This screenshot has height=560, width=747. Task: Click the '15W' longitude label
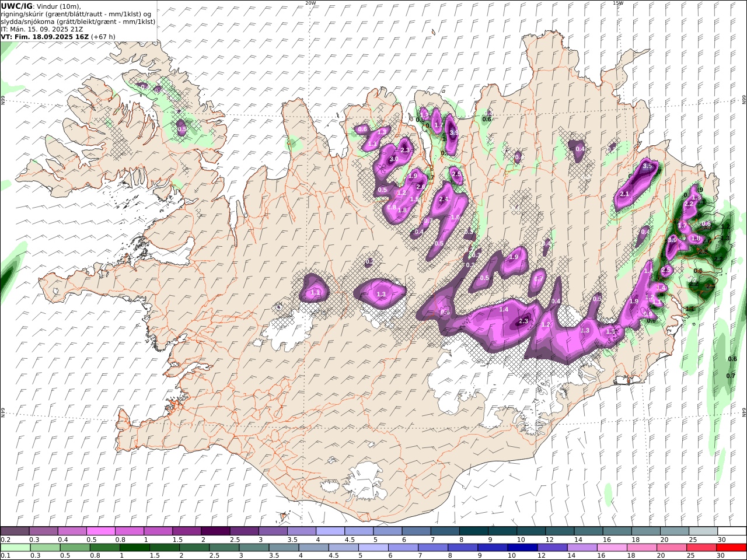[618, 3]
